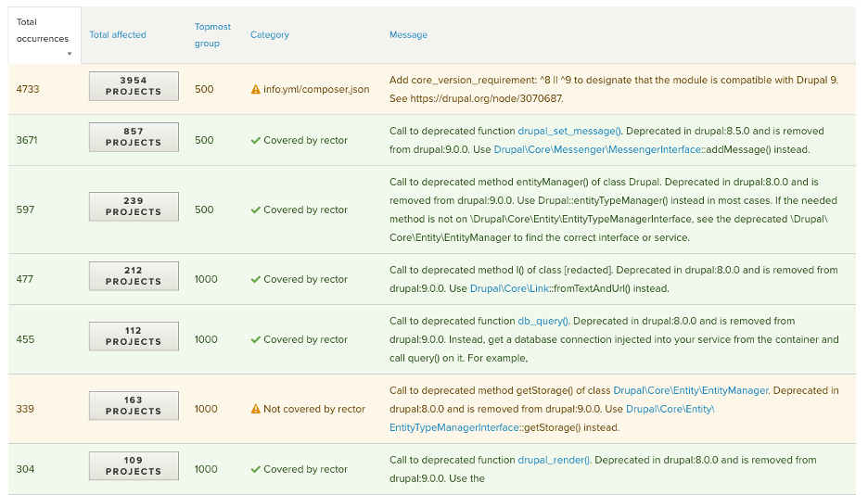Select the 597 occurrences value
The height and width of the screenshot is (495, 868).
[25, 209]
